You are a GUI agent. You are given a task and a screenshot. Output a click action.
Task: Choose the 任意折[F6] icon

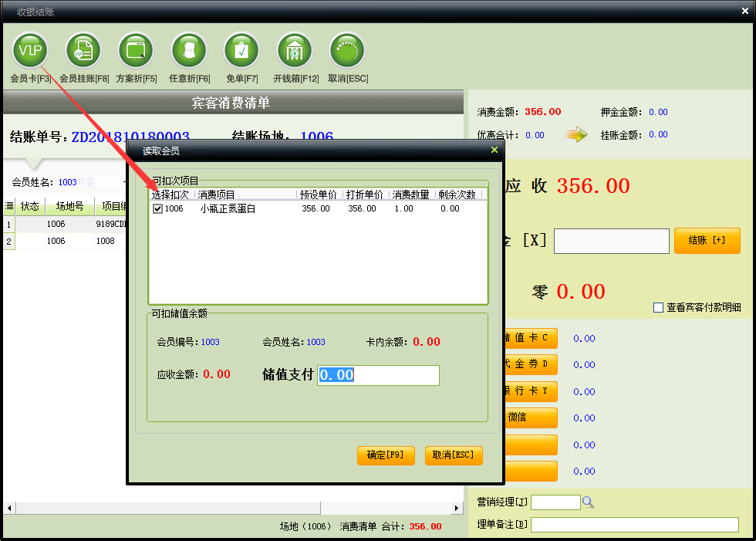click(x=189, y=51)
